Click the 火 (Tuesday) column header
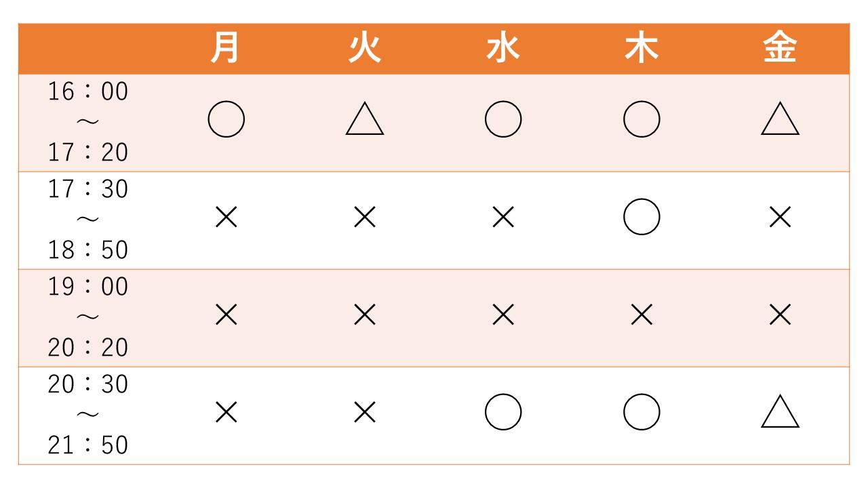Image resolution: width=868 pixels, height=488 pixels. pyautogui.click(x=365, y=49)
